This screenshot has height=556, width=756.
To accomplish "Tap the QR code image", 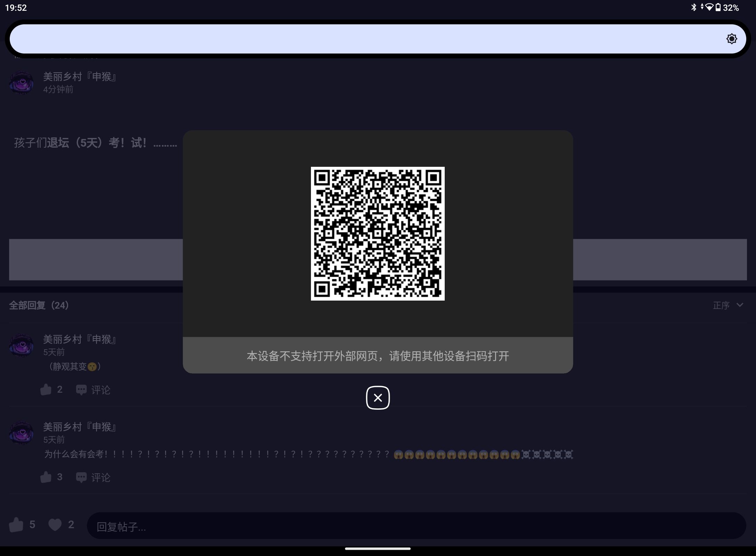I will coord(378,234).
